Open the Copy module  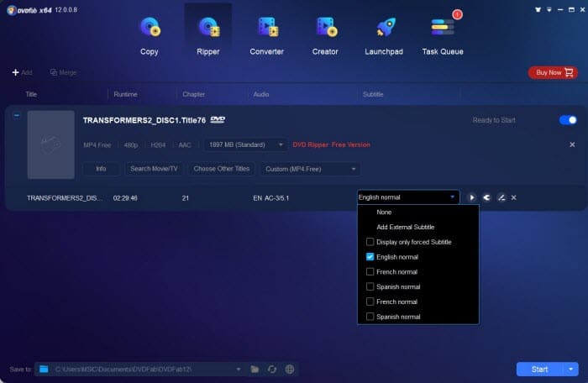tap(150, 35)
